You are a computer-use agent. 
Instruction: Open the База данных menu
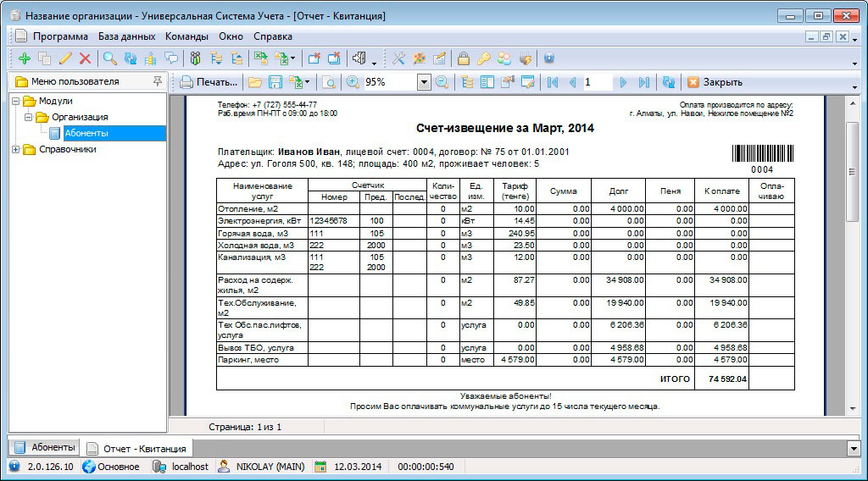(127, 36)
